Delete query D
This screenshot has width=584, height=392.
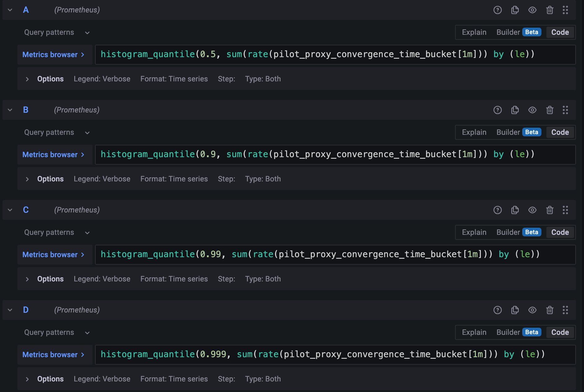[550, 310]
